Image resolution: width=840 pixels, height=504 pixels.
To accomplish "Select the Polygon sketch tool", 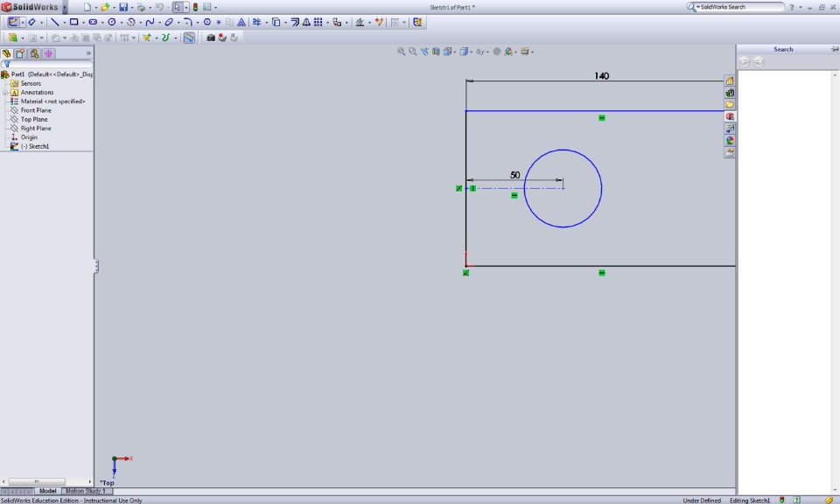I will (x=207, y=22).
